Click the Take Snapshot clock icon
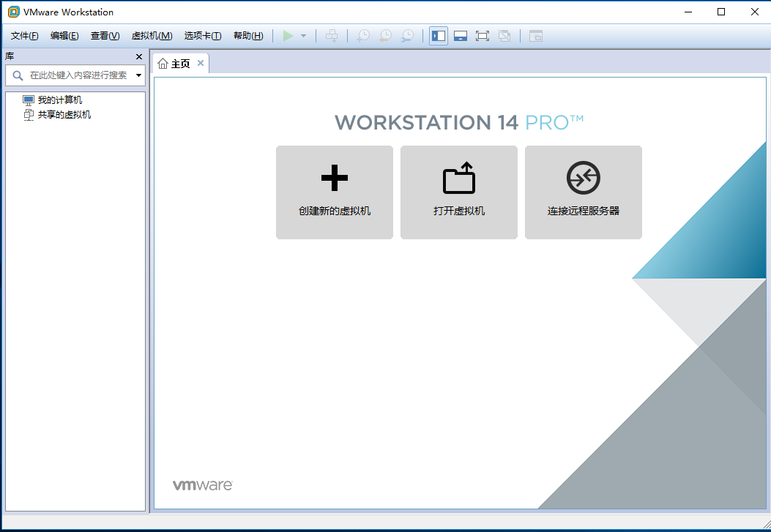Screen dimensions: 771x532 point(363,36)
